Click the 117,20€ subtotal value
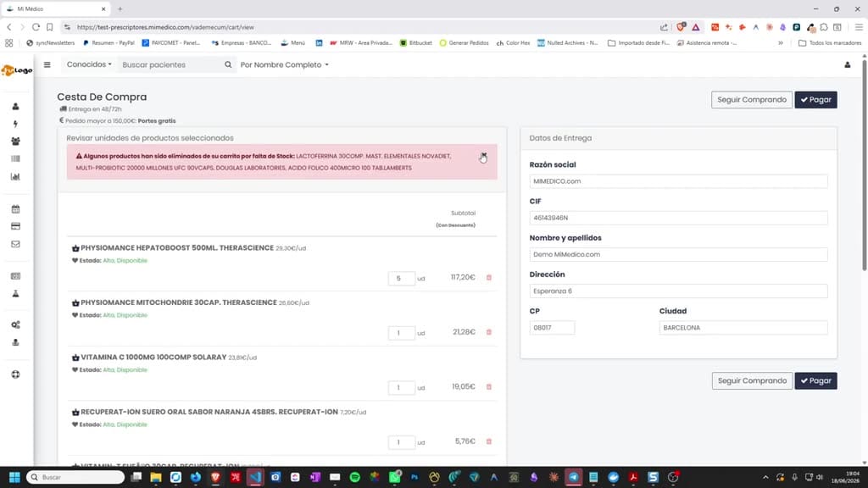This screenshot has height=488, width=868. (x=463, y=277)
